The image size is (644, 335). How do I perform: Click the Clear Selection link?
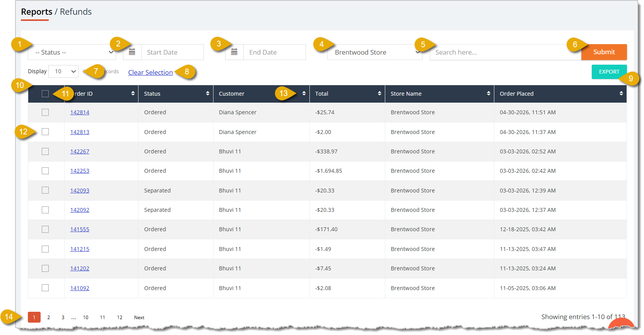[150, 72]
